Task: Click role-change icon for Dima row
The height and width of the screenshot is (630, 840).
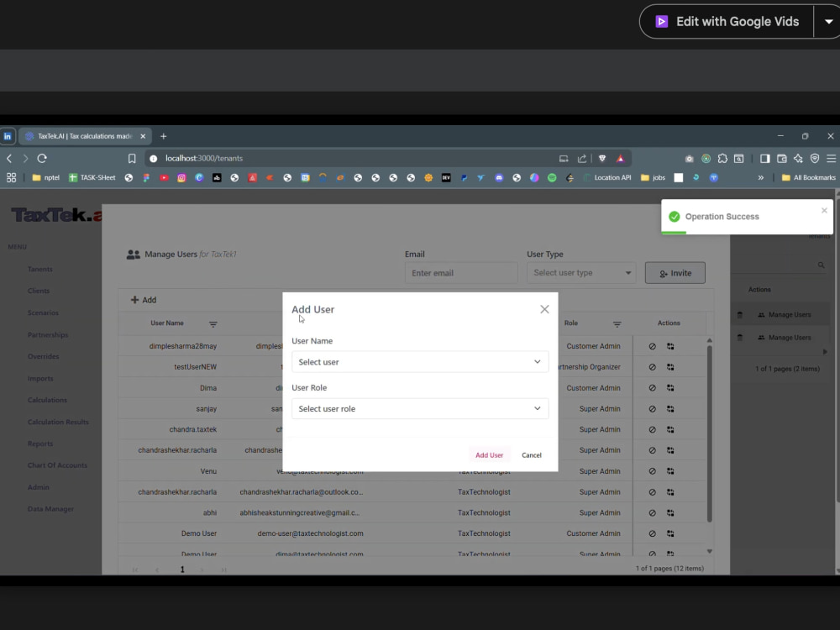Action: [x=670, y=388]
